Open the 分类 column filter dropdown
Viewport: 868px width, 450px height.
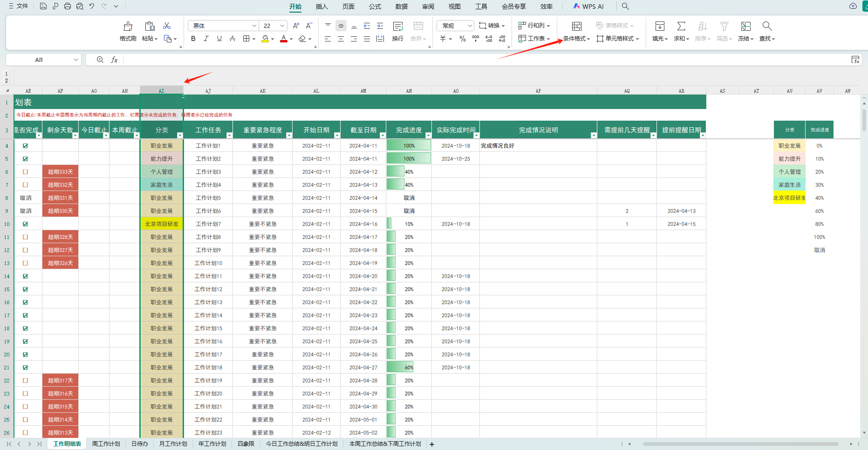[x=180, y=136]
